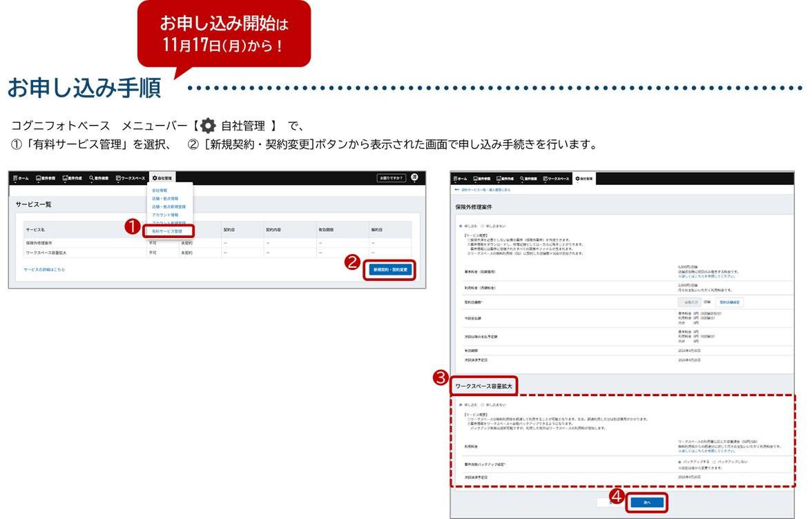812x519 pixels.
Task: Click ワークスペース icon in right screenshot navbar
Action: coord(546,179)
